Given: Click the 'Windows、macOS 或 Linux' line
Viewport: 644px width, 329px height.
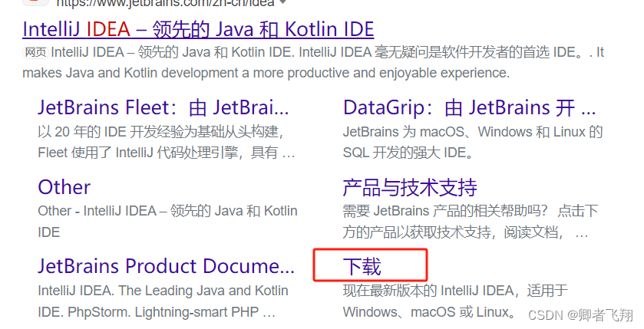Looking at the screenshot, I should point(429,312).
